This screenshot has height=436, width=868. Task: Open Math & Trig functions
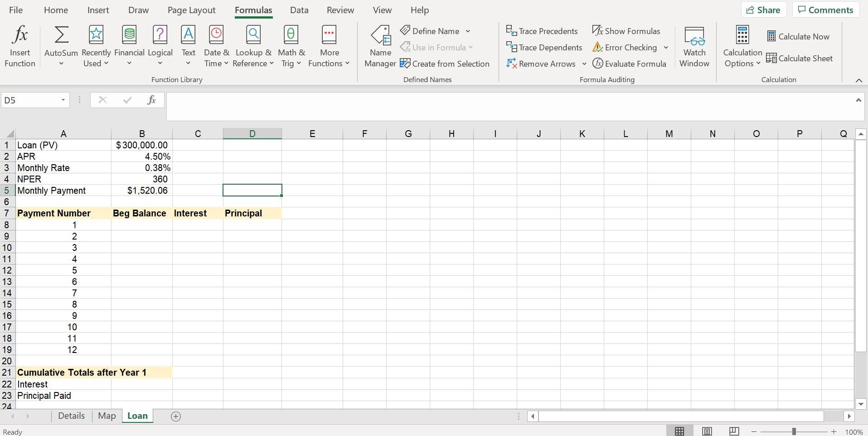point(291,46)
